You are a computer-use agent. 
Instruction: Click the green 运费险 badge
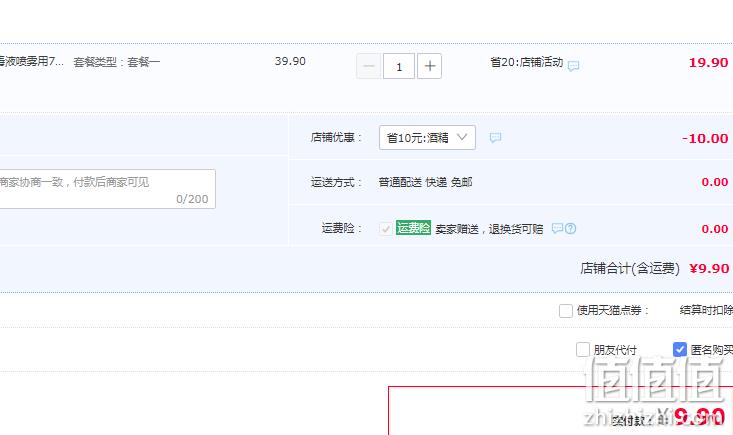(413, 228)
